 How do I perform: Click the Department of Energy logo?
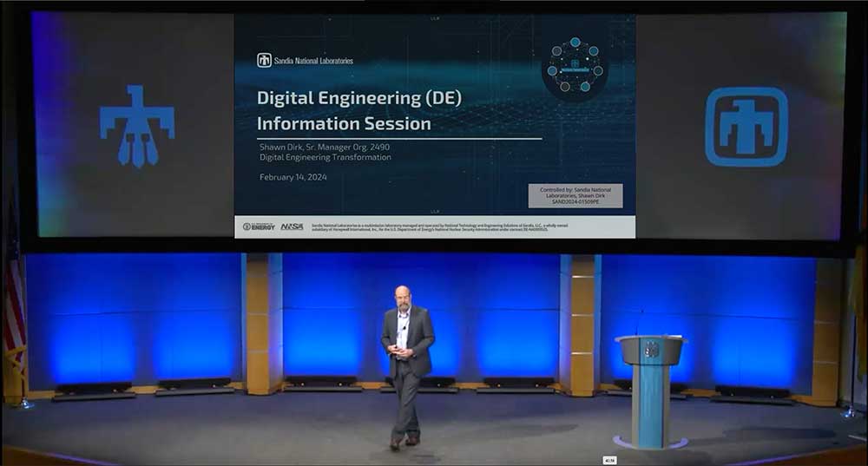click(259, 226)
